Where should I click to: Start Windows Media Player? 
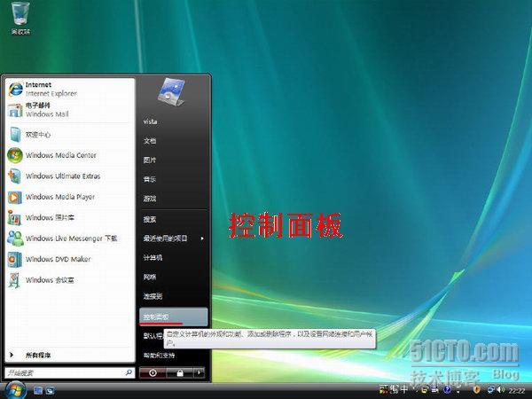coord(69,197)
